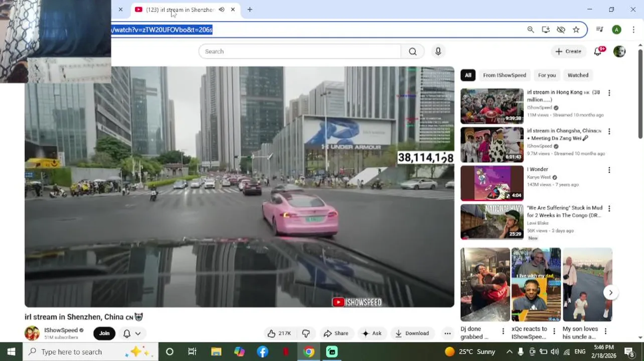The image size is (644, 361).
Task: Click the Chrome zoom magnifier icon in address bar
Action: [x=531, y=30]
